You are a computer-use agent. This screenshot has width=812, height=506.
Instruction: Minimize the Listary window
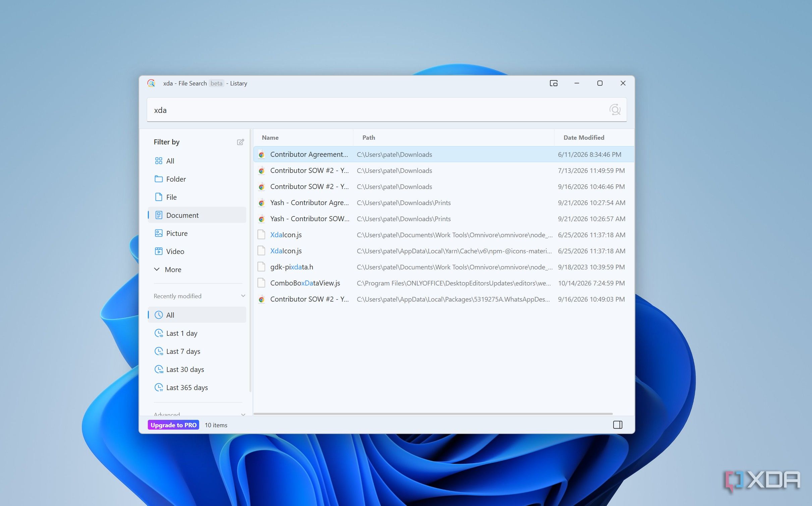pos(577,83)
